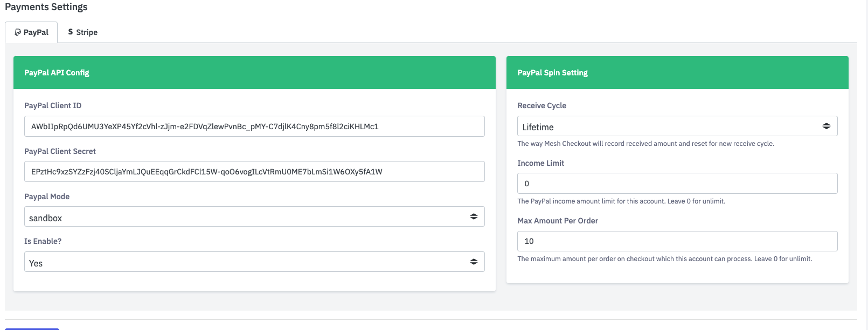
Task: Click the Payments Settings page title
Action: tap(46, 7)
